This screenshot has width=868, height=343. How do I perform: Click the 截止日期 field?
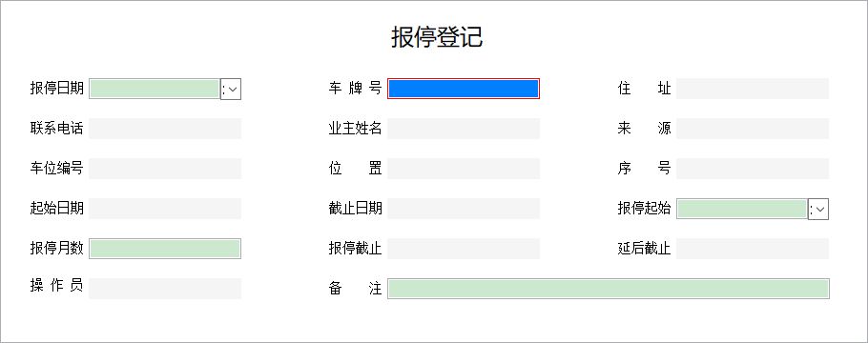[x=464, y=209]
